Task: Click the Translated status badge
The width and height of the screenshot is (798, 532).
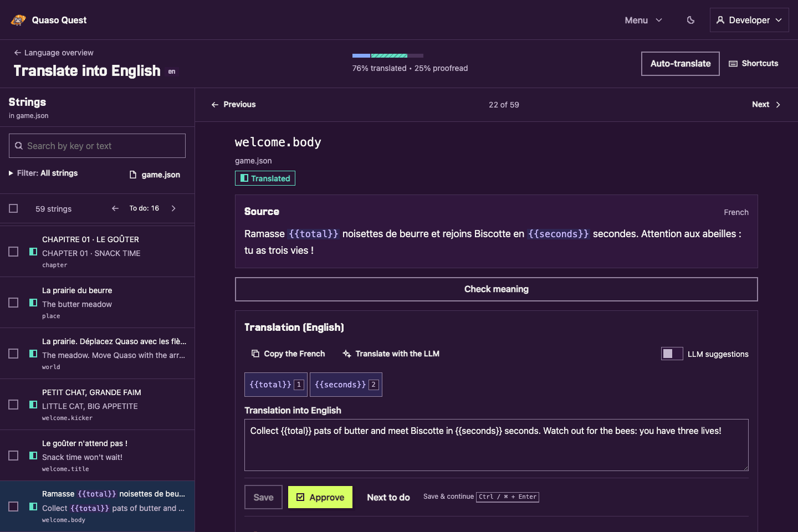Action: pyautogui.click(x=265, y=178)
